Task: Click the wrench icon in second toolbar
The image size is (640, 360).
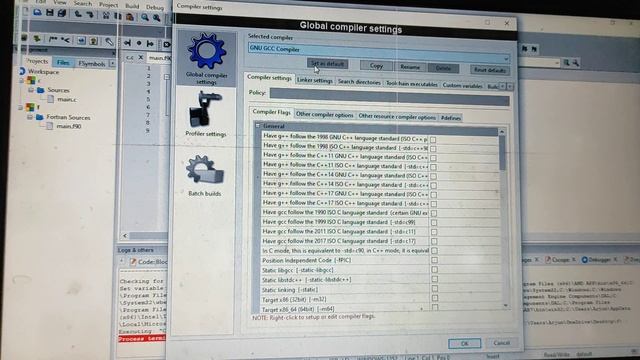Action: pos(109,41)
